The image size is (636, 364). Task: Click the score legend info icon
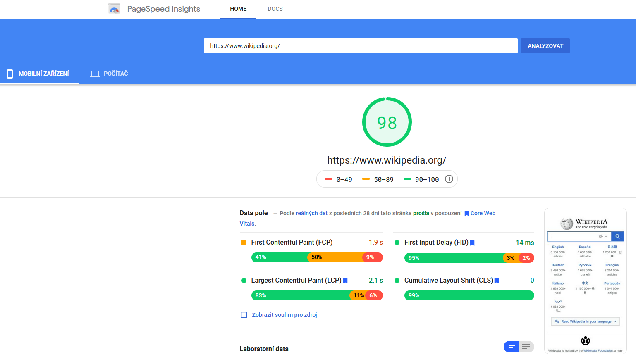coord(449,179)
